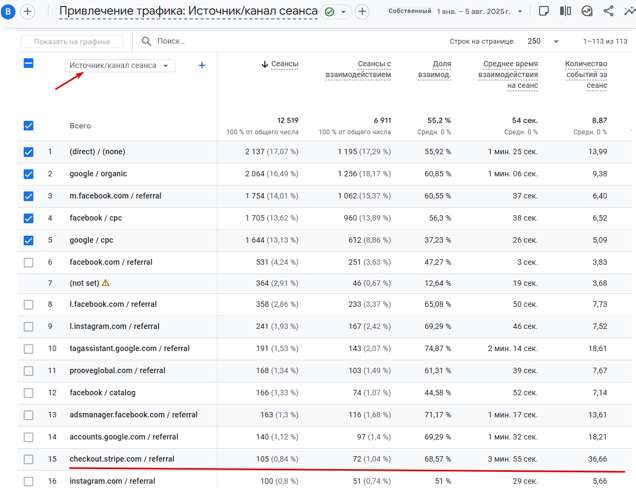This screenshot has width=636, height=491.
Task: Focus the Поиск search field
Action: [171, 41]
